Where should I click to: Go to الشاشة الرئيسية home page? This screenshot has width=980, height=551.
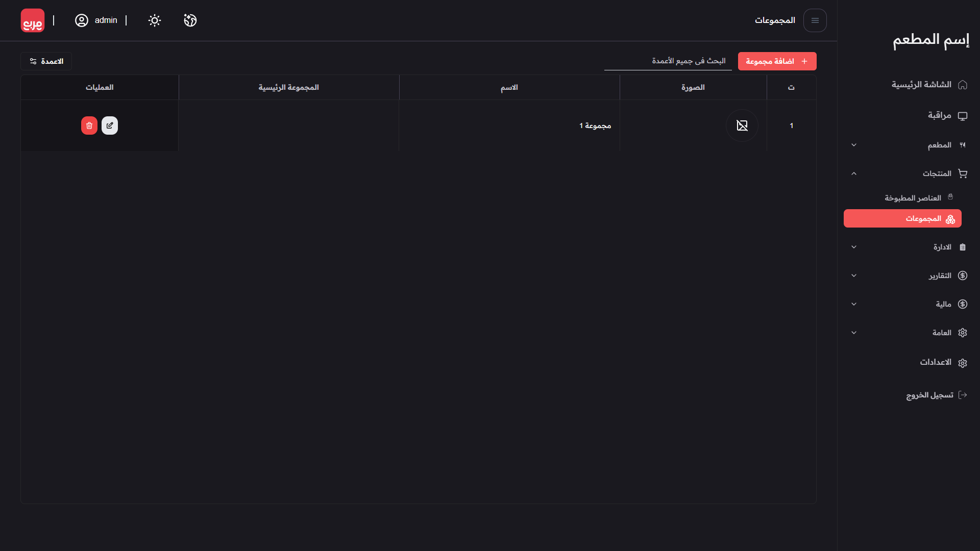pyautogui.click(x=922, y=85)
